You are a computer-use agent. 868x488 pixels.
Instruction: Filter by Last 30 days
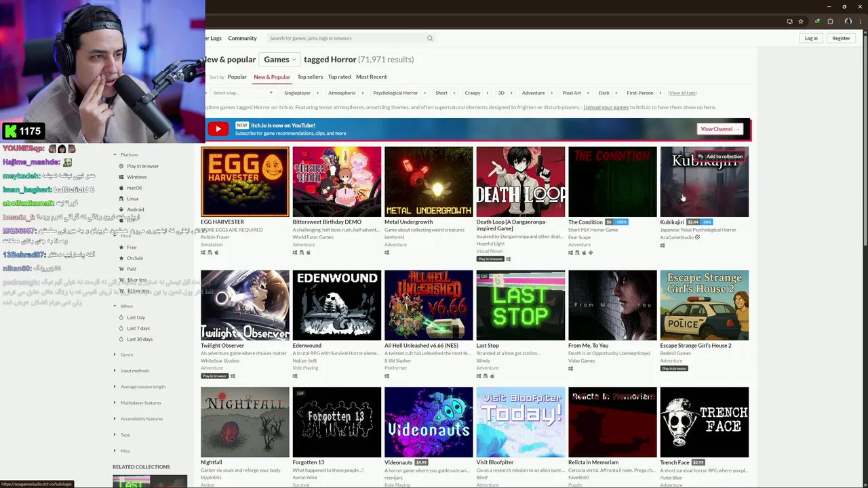140,339
